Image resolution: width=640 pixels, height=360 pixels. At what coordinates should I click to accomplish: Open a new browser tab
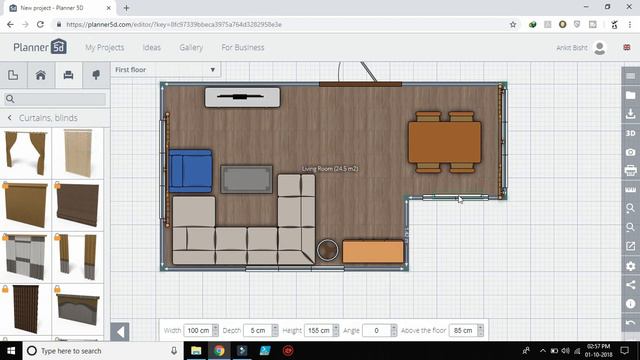point(126,8)
